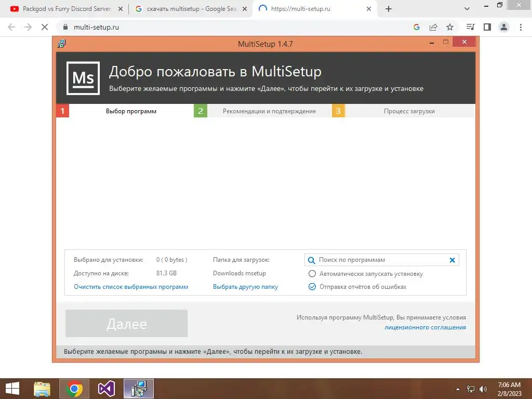This screenshot has height=399, width=532.
Task: Click the red number 1 step badge
Action: tap(62, 111)
